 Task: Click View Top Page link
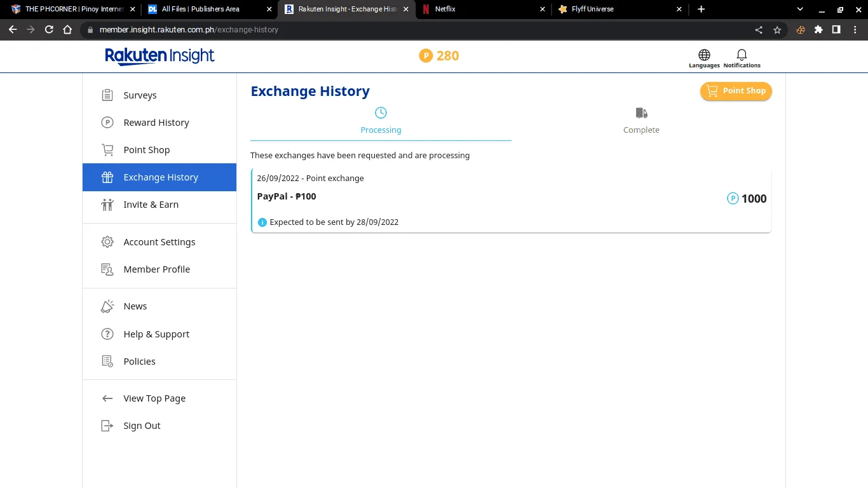[x=159, y=398]
